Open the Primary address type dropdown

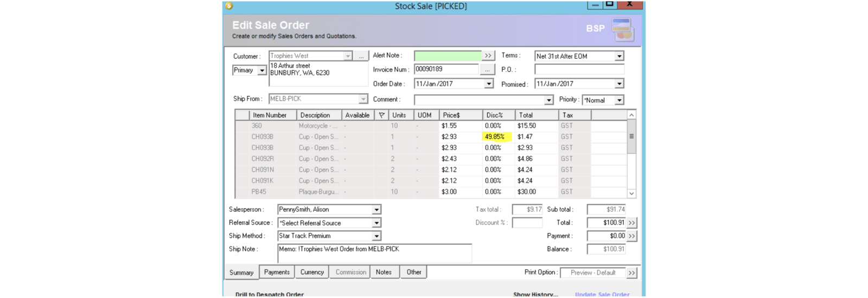[262, 70]
